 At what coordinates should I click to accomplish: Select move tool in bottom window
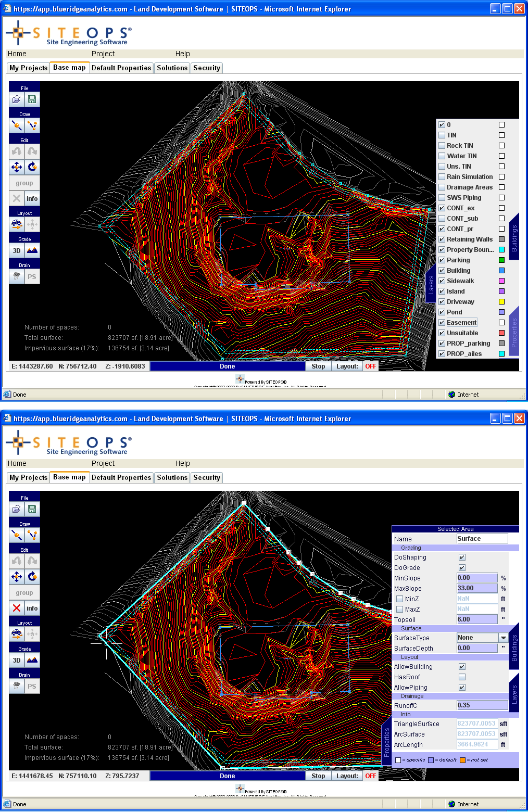pyautogui.click(x=17, y=577)
